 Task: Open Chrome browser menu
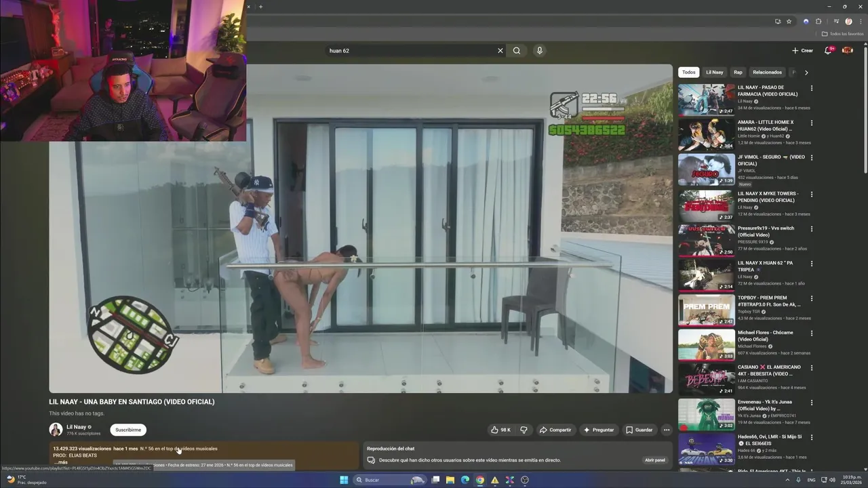click(x=861, y=21)
